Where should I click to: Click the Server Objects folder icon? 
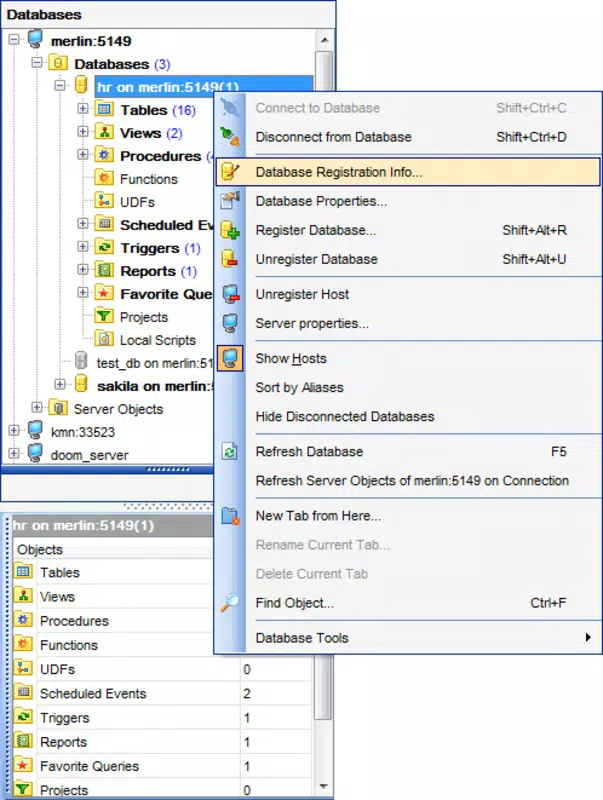click(x=58, y=408)
